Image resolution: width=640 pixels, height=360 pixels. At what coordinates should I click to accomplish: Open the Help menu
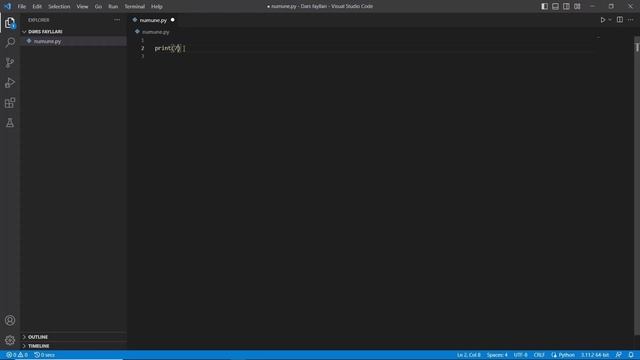point(157,6)
